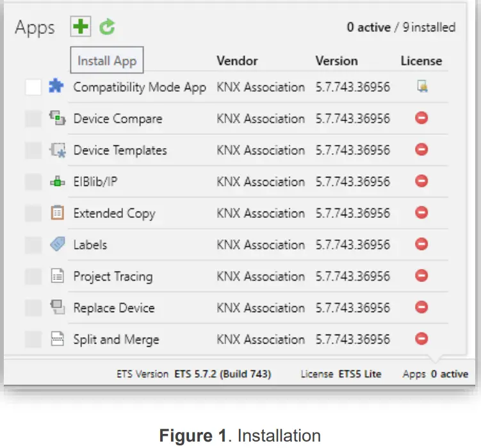This screenshot has width=481, height=448.
Task: Select the Replace Device row name
Action: pyautogui.click(x=114, y=308)
